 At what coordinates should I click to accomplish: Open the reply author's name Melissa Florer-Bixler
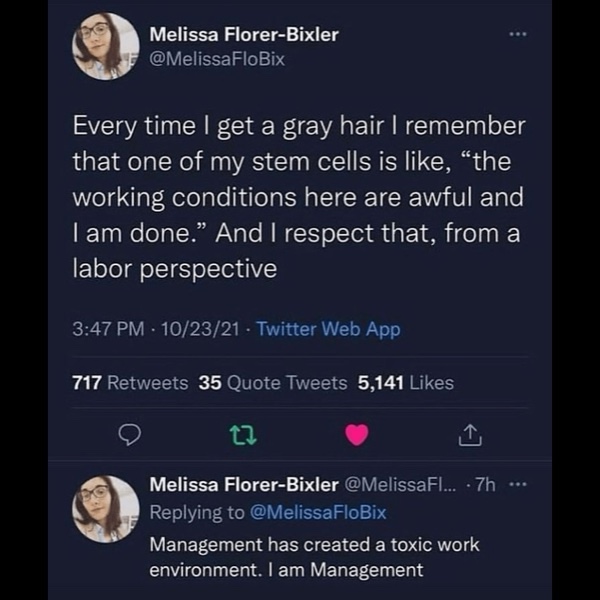point(243,485)
